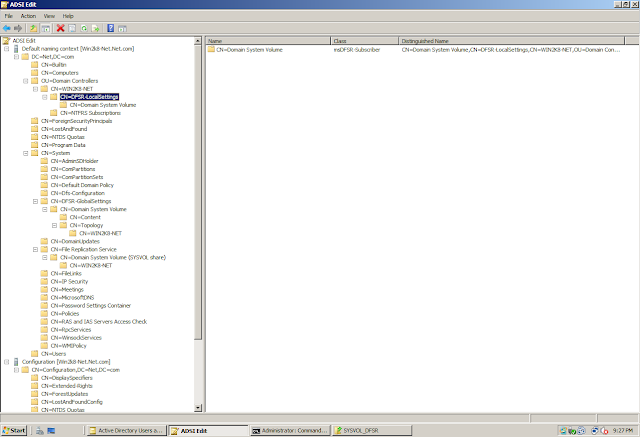The width and height of the screenshot is (640, 437).
Task: Open Help via the blue question icon
Action: point(111,28)
